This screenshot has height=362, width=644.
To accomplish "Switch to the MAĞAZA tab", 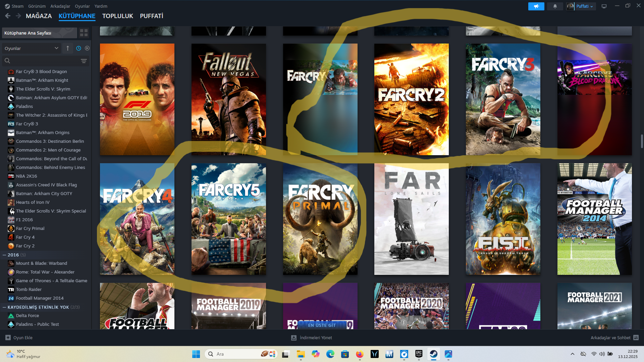I will [39, 16].
